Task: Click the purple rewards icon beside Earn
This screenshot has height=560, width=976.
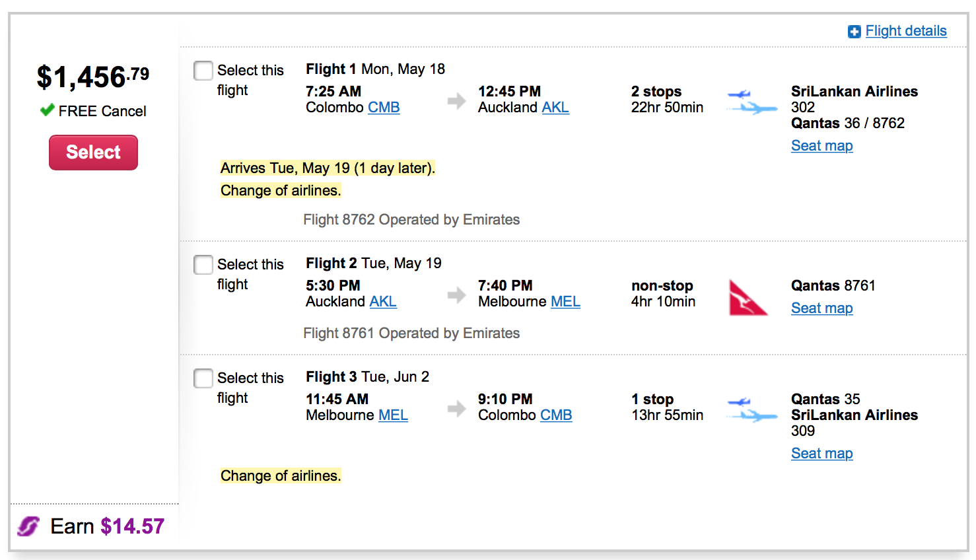Action: click(28, 526)
